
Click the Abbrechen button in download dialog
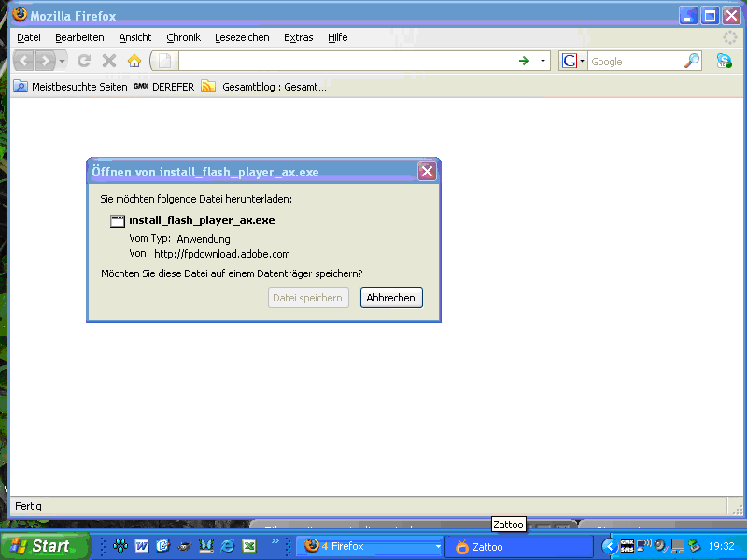click(391, 298)
